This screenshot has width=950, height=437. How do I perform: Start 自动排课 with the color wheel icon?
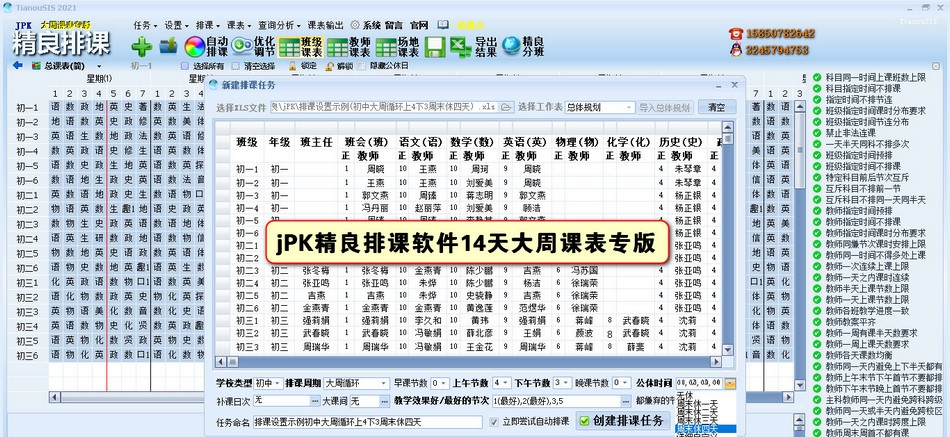(x=206, y=47)
